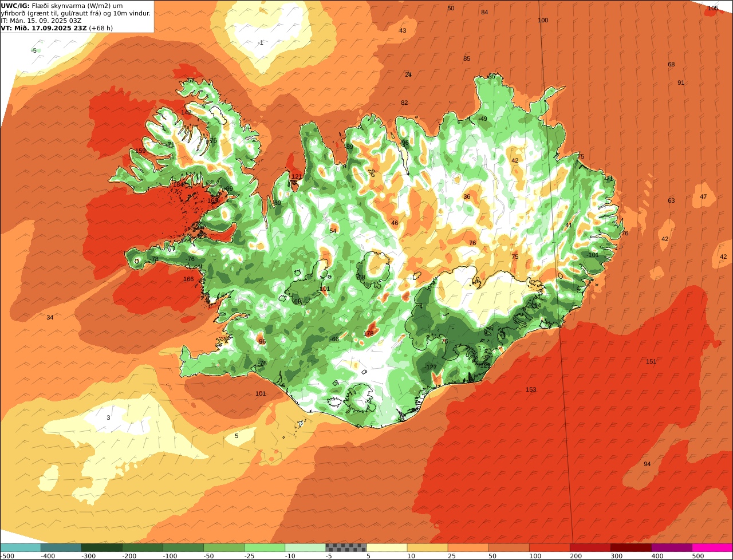Image resolution: width=733 pixels, height=560 pixels.
Task: Click the crimson 200 legend swatch
Action: tap(590, 547)
